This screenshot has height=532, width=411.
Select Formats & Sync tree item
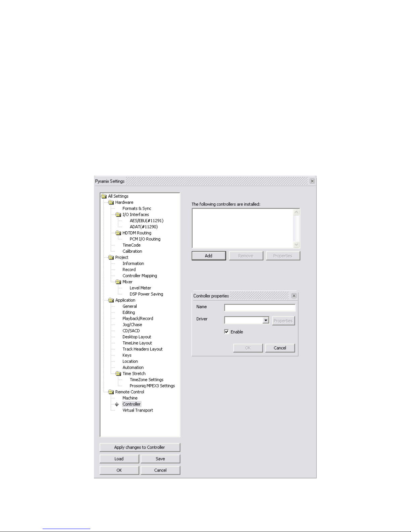point(137,208)
